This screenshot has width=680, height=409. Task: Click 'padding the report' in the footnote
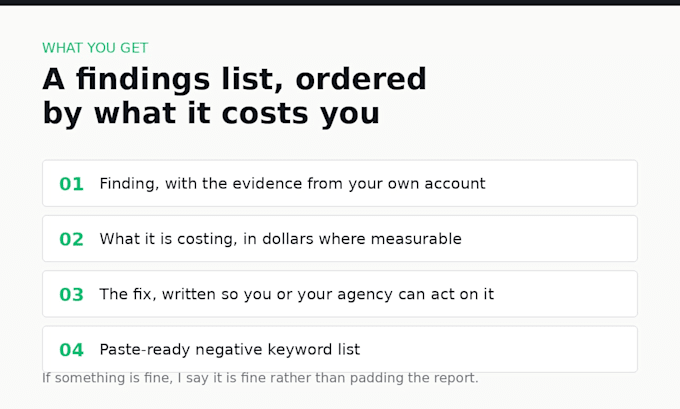click(414, 378)
